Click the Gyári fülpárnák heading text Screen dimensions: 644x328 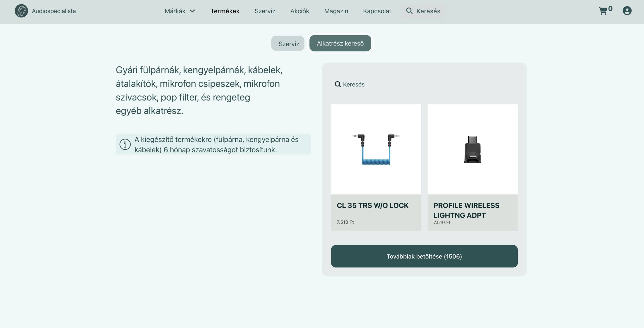(199, 90)
